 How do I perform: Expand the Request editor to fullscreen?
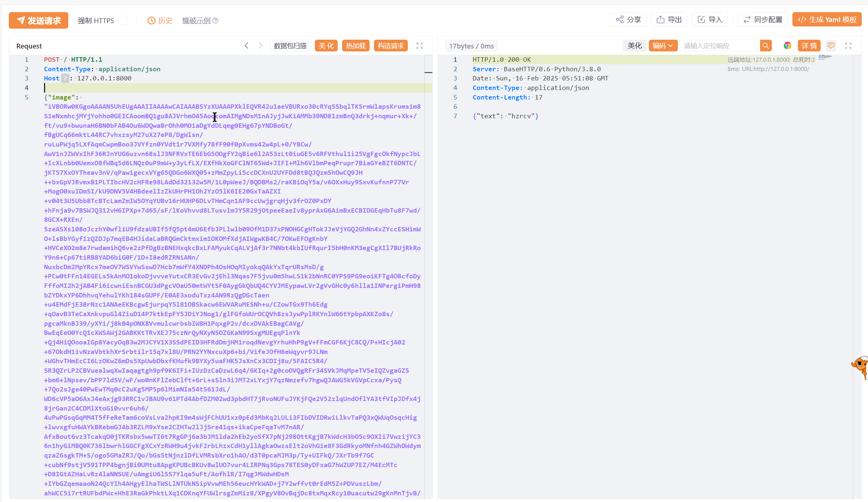click(x=420, y=46)
